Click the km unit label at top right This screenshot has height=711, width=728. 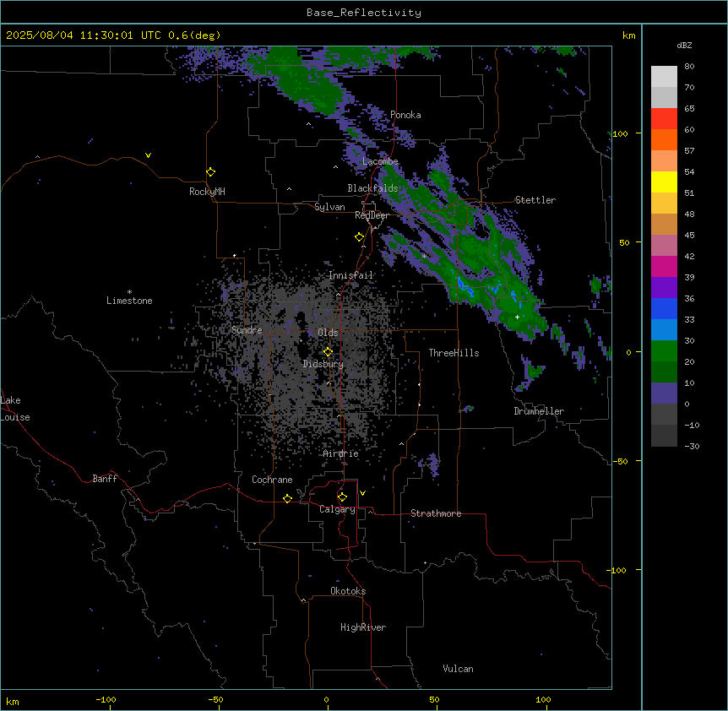[628, 35]
